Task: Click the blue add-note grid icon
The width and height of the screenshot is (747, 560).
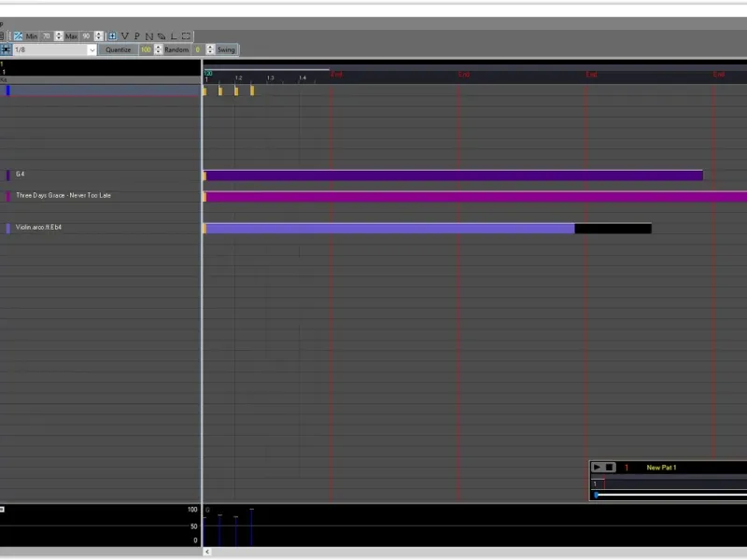Action: click(x=112, y=36)
